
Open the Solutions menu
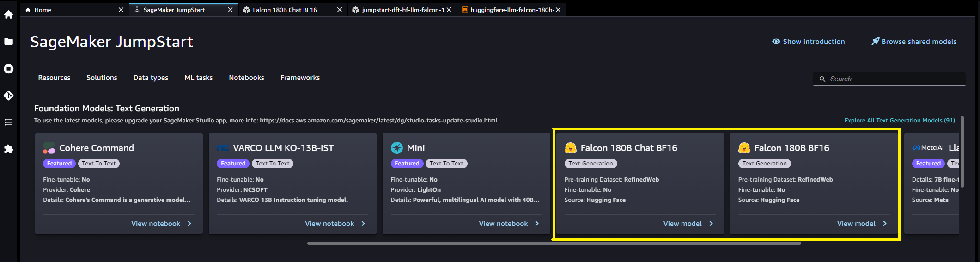pyautogui.click(x=102, y=78)
